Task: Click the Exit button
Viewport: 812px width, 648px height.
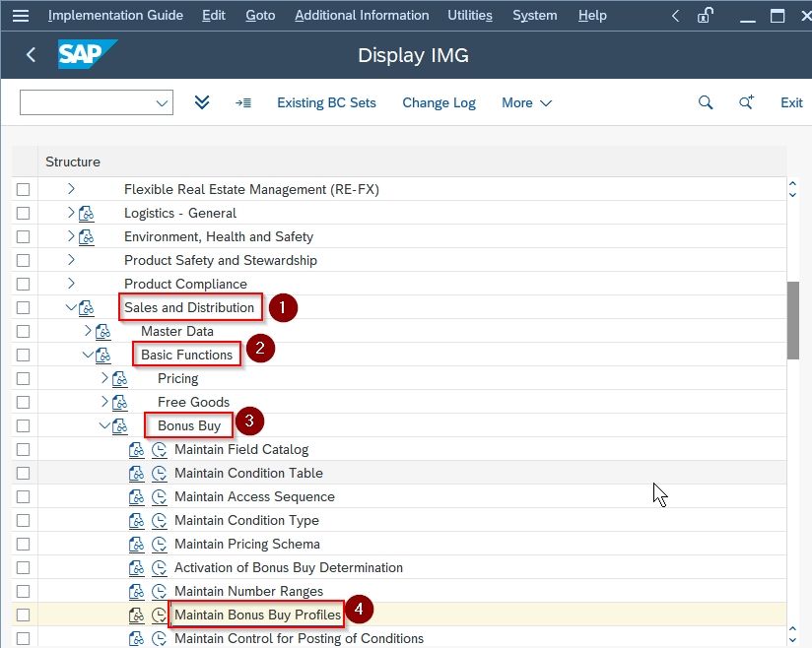Action: click(791, 103)
